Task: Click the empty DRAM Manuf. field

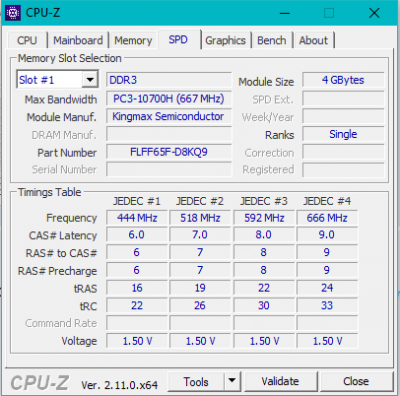Action: [x=169, y=134]
